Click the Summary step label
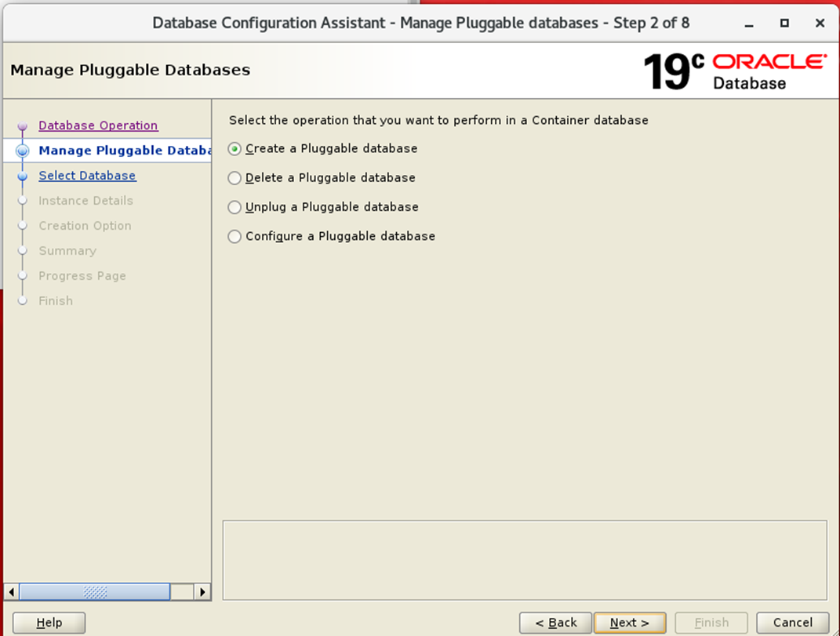The width and height of the screenshot is (840, 636). [67, 251]
